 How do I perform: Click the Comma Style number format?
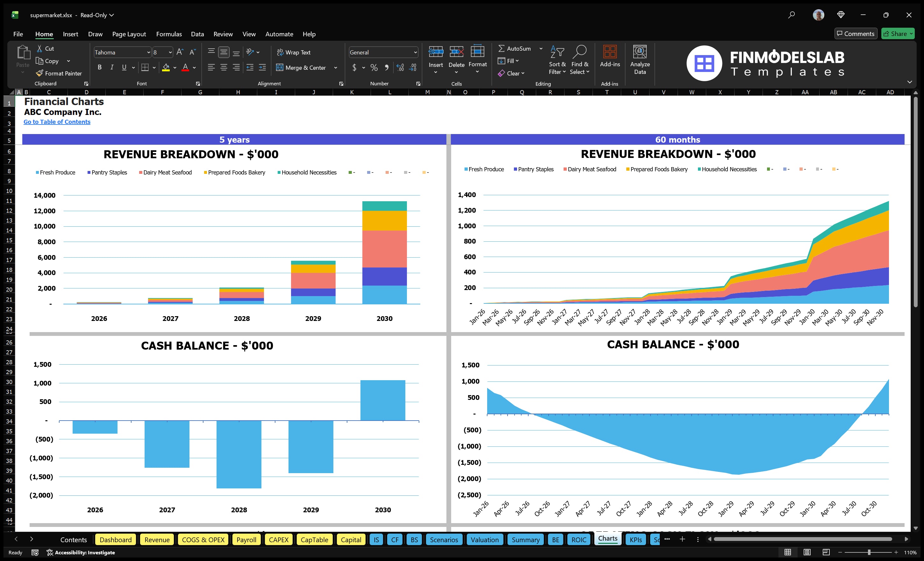pos(387,68)
